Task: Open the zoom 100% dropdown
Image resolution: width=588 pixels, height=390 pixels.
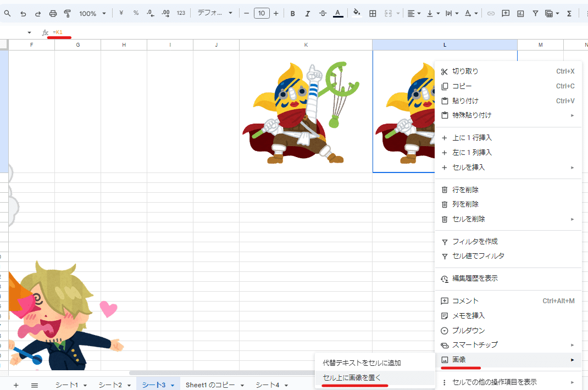Action: click(92, 14)
